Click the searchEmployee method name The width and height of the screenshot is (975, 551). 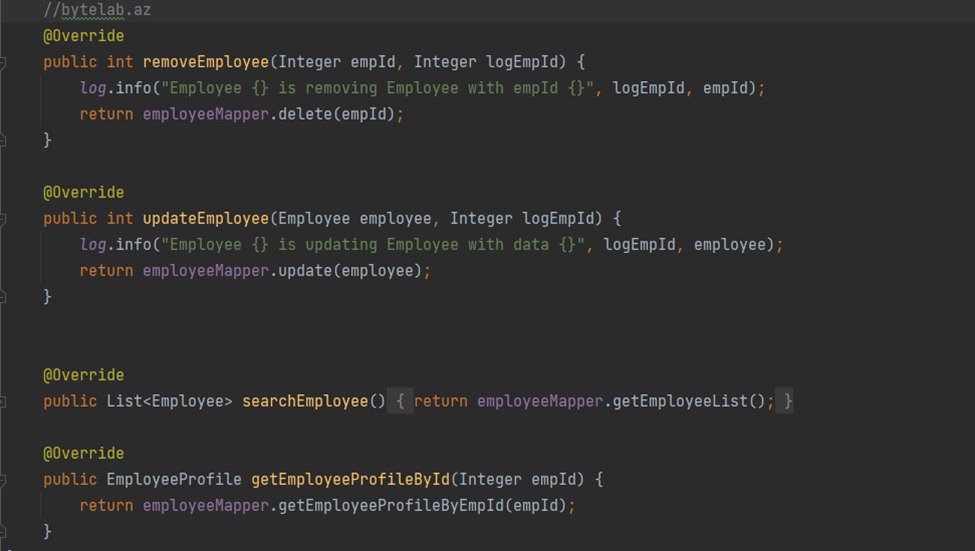pos(304,401)
